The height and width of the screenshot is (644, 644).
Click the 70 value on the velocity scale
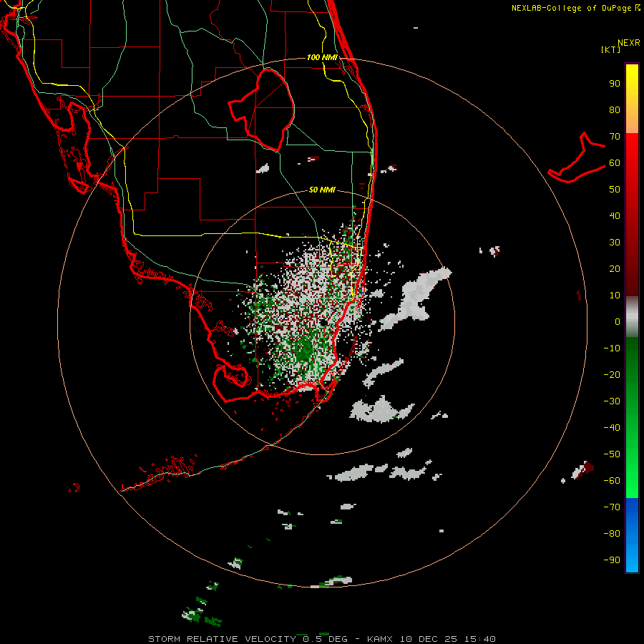point(615,137)
